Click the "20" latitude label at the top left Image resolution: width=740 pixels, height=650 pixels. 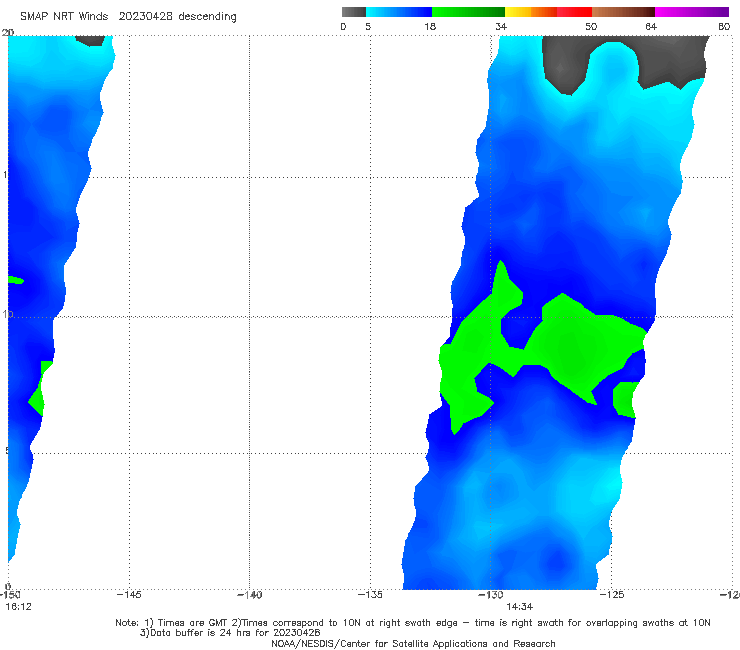[8, 32]
